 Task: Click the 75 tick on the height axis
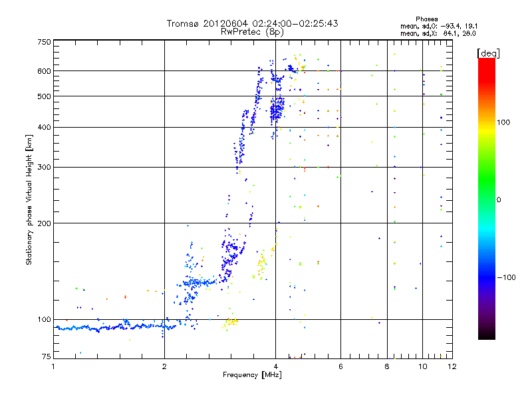pyautogui.click(x=46, y=358)
